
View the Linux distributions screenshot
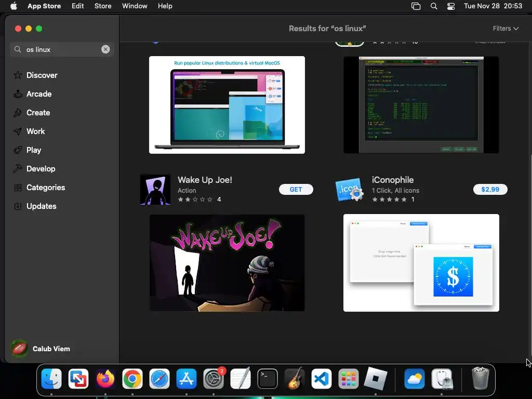tap(227, 105)
